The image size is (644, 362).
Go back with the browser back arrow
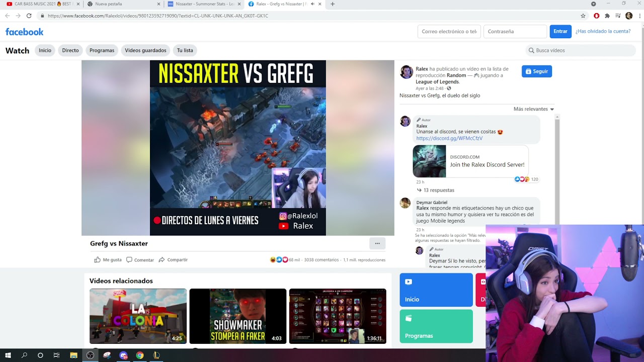click(7, 16)
